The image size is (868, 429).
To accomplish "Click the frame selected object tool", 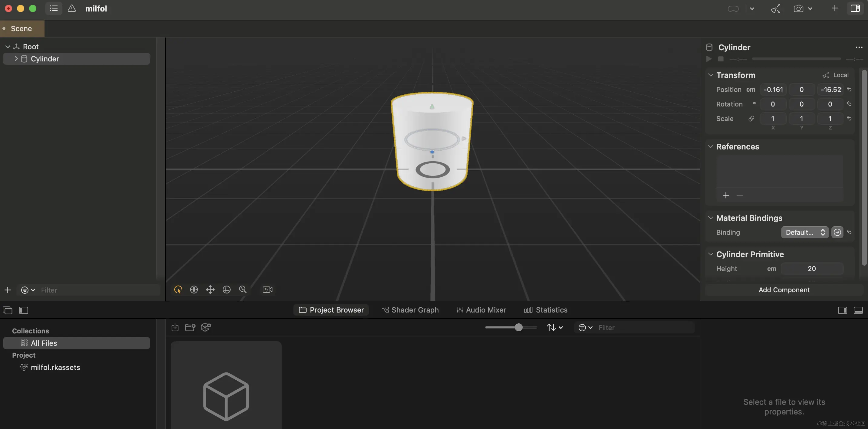I will pyautogui.click(x=194, y=290).
